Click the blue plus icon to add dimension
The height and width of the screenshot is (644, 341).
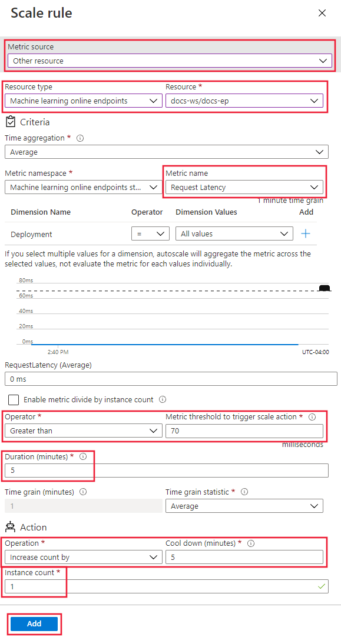click(306, 233)
